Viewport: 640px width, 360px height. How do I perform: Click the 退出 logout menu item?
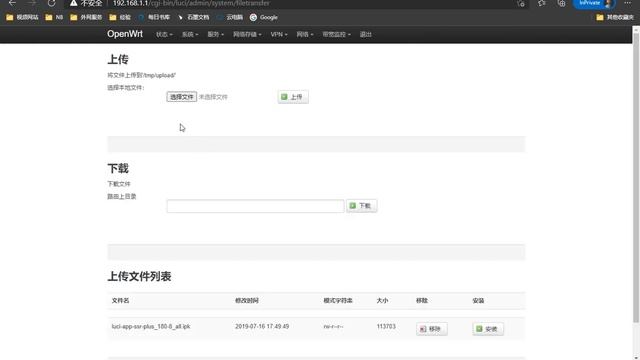(x=365, y=34)
